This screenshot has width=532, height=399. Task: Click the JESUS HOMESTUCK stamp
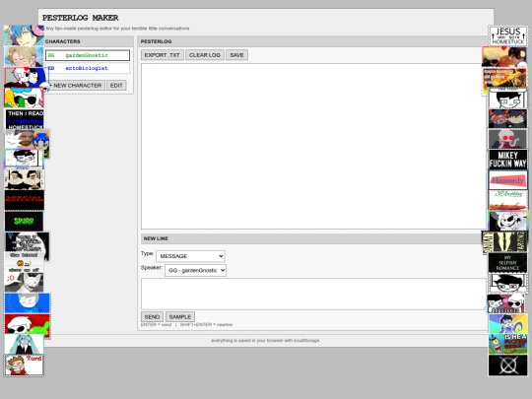(508, 36)
